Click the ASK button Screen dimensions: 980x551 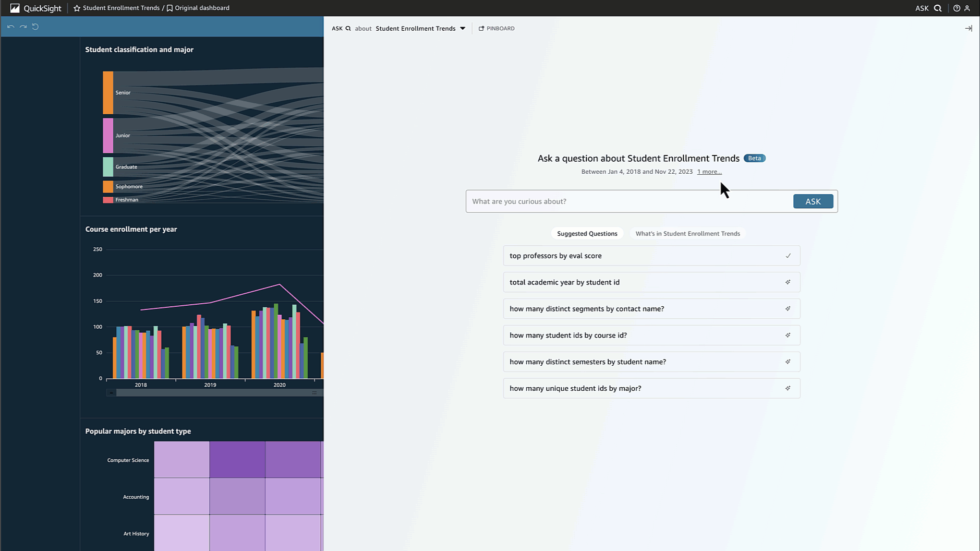pyautogui.click(x=813, y=201)
